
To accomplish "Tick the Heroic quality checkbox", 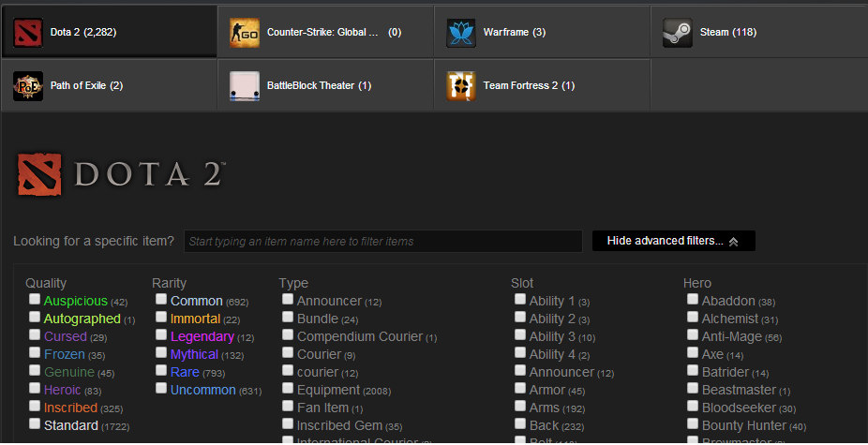I will click(x=35, y=388).
